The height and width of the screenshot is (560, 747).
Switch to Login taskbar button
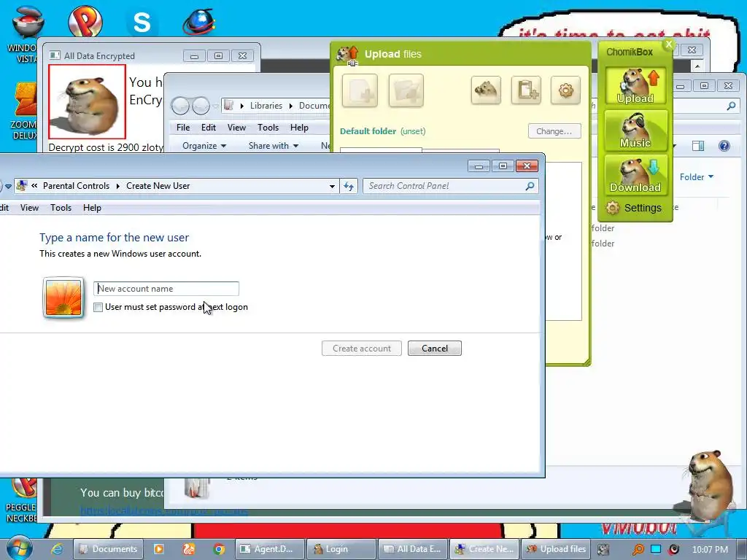(341, 549)
